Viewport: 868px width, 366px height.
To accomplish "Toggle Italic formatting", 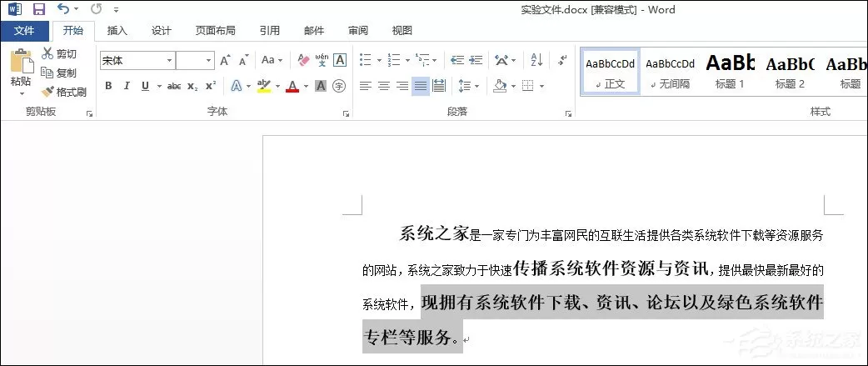I will tap(127, 86).
